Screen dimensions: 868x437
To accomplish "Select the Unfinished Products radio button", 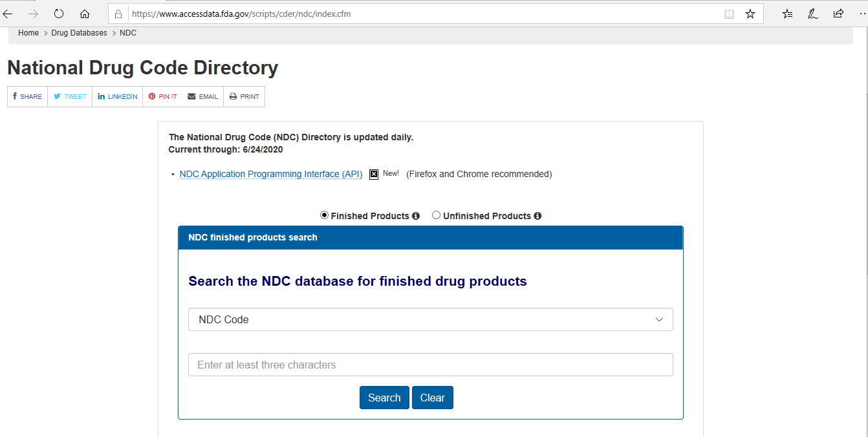I will 437,215.
